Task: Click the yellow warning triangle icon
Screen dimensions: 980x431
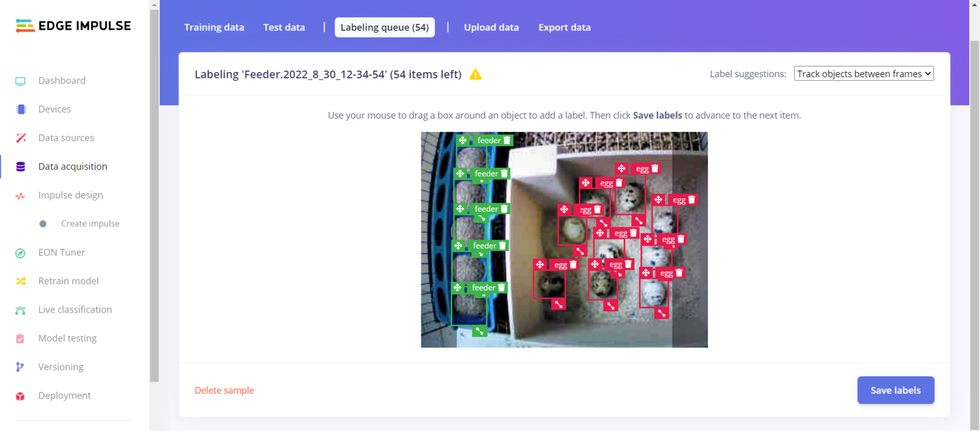Action: point(475,74)
